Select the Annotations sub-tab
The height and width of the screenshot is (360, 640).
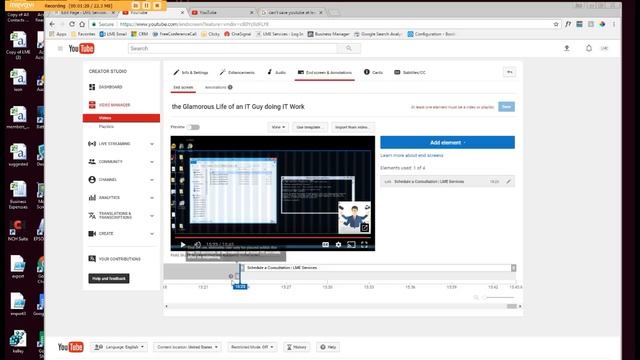[x=215, y=87]
